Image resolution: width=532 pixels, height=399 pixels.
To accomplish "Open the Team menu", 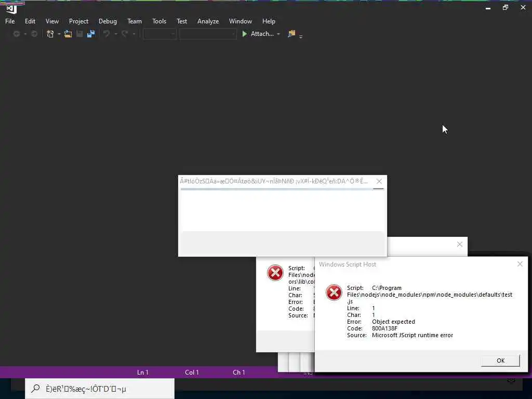I will click(x=135, y=21).
